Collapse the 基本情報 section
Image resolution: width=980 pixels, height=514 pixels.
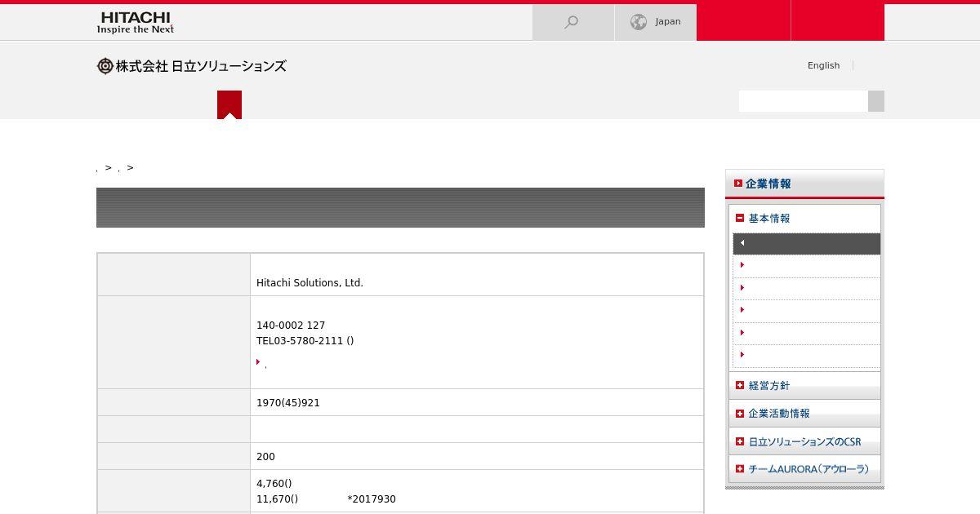804,218
